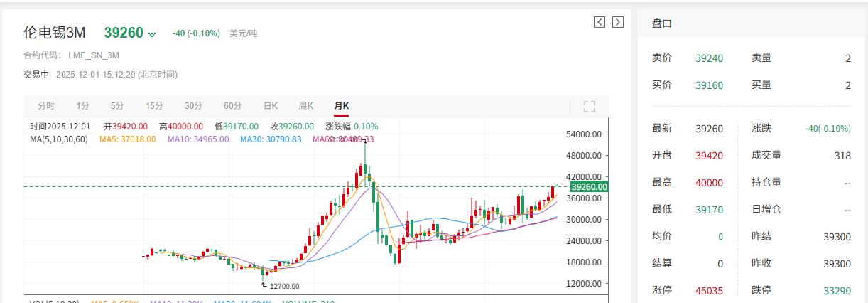Click the orange MA5 indicator label
This screenshot has width=868, height=303.
(x=128, y=139)
